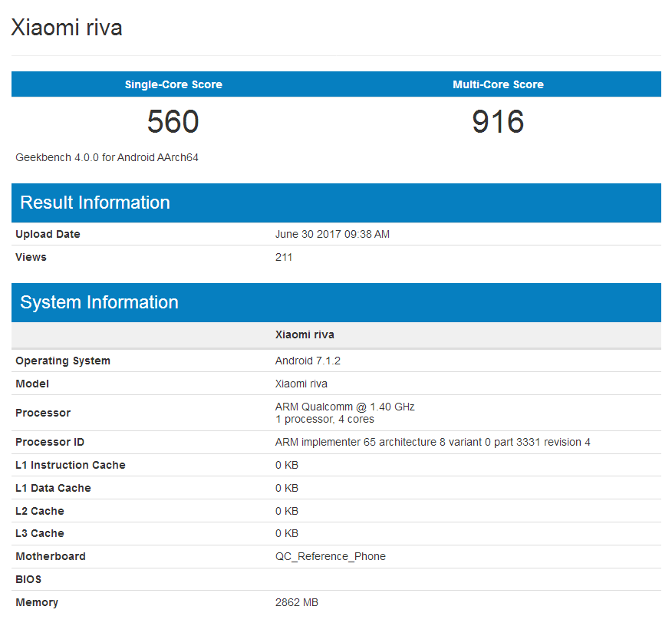Click the L3 Cache label

39,533
